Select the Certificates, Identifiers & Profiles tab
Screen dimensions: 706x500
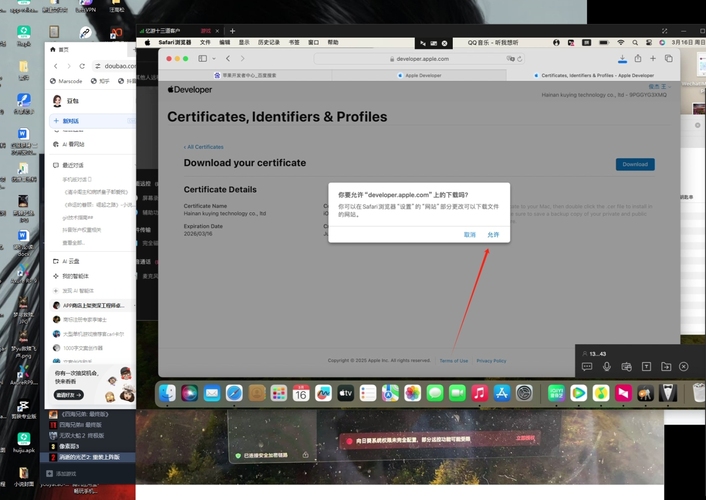(593, 75)
